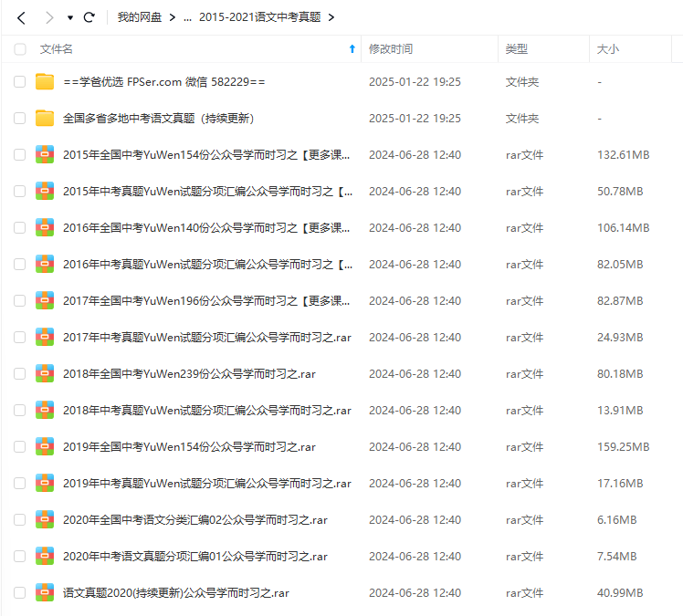Viewport: 683px width, 616px height.
Task: Open 我的网盘 breadcrumb
Action: 140,17
